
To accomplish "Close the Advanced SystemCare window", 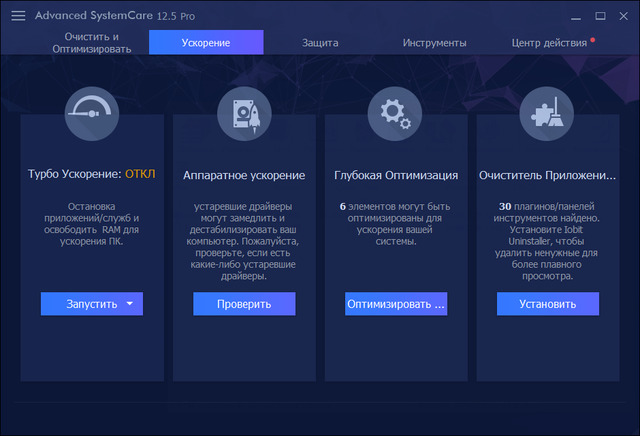I will click(x=624, y=16).
